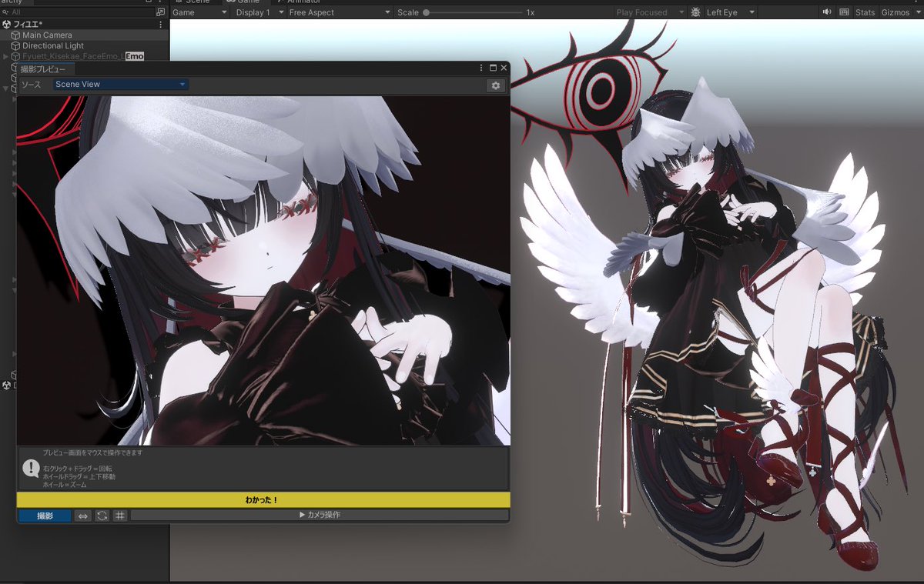Click the circular refresh icon beside 撮影
This screenshot has width=924, height=584.
pyautogui.click(x=102, y=516)
